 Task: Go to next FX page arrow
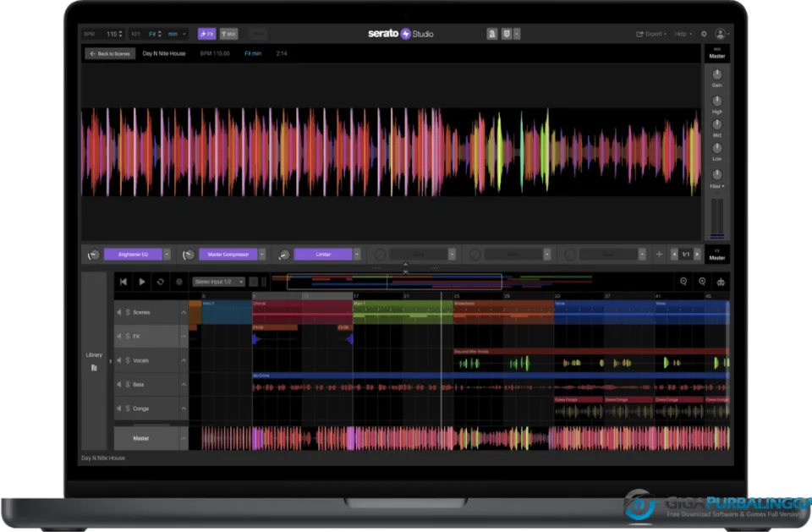point(697,255)
